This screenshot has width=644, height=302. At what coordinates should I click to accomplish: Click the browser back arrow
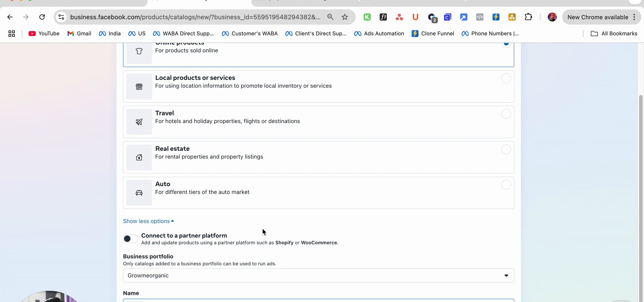[10, 17]
